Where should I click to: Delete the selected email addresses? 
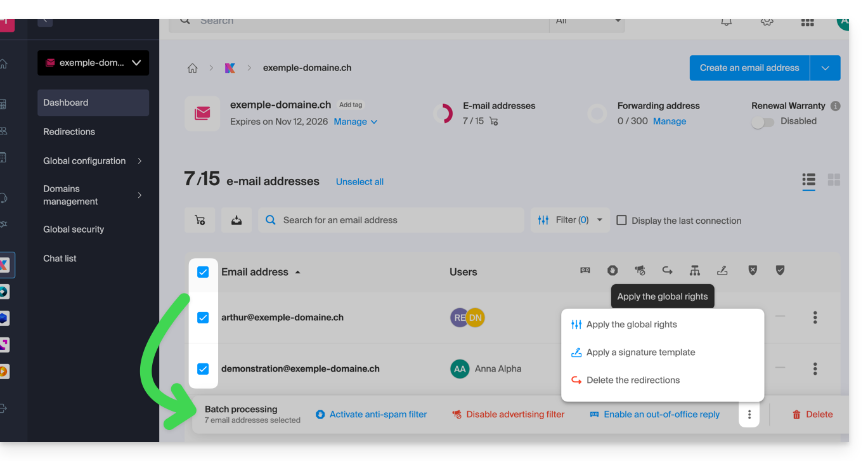tap(812, 415)
